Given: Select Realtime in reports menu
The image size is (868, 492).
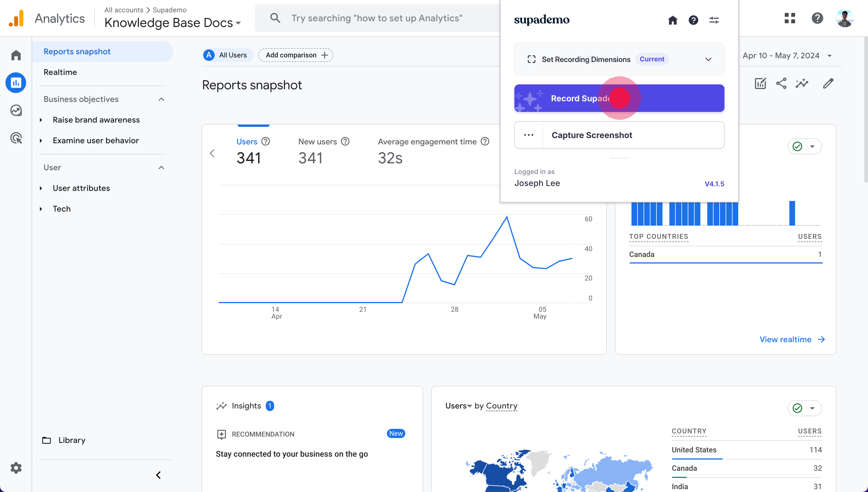Looking at the screenshot, I should click(60, 72).
